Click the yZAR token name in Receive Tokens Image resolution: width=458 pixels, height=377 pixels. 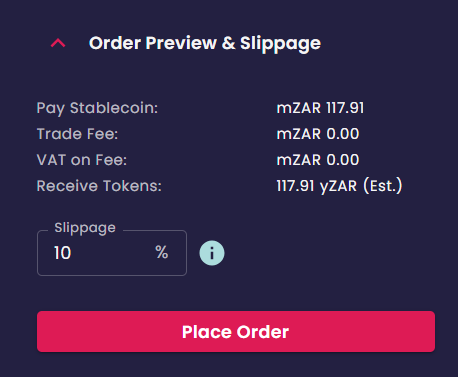(338, 187)
